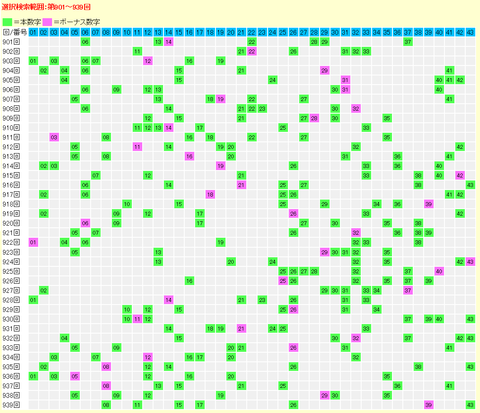
Task: Click green 23 in row 908回
Action: tap(262, 109)
